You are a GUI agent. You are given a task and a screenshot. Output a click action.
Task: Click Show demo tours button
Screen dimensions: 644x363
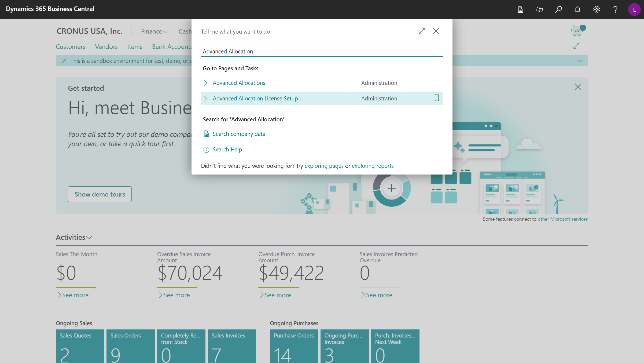tap(100, 194)
